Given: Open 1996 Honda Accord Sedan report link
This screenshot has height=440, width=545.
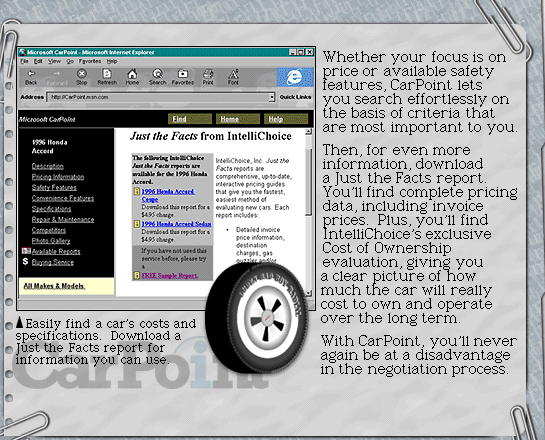Looking at the screenshot, I should (176, 224).
